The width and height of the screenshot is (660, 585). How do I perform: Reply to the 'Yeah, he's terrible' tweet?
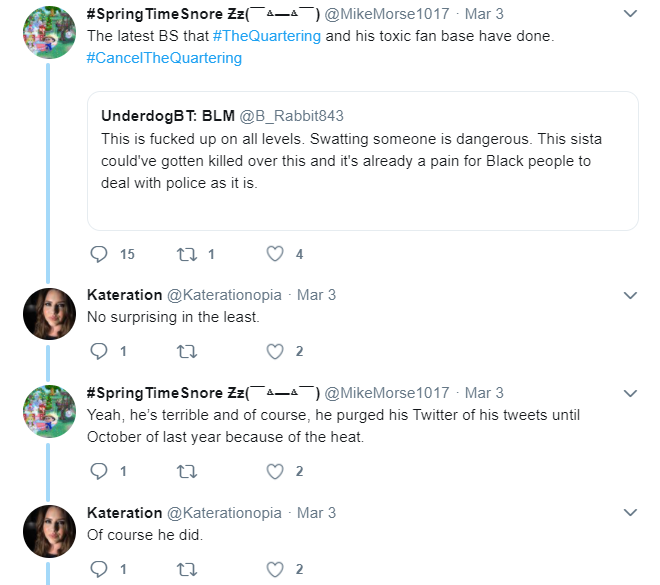99,471
